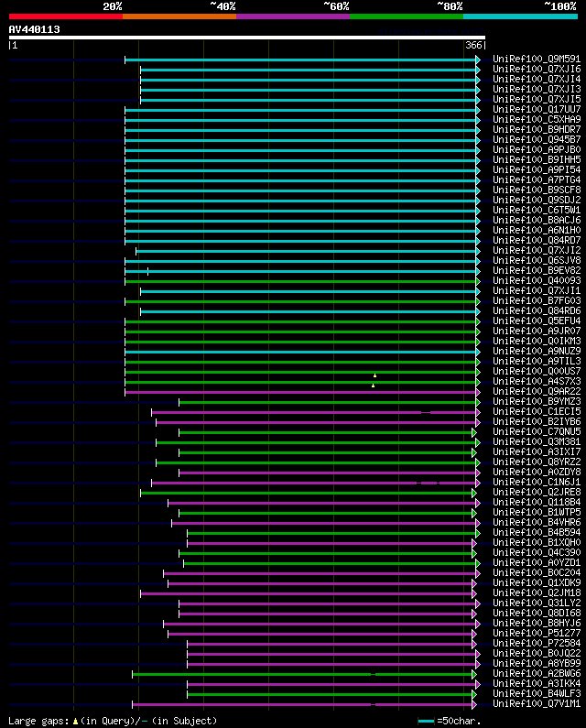Open the UniRef100_B9EV82 hit
The width and height of the screenshot is (586, 728).
click(537, 270)
